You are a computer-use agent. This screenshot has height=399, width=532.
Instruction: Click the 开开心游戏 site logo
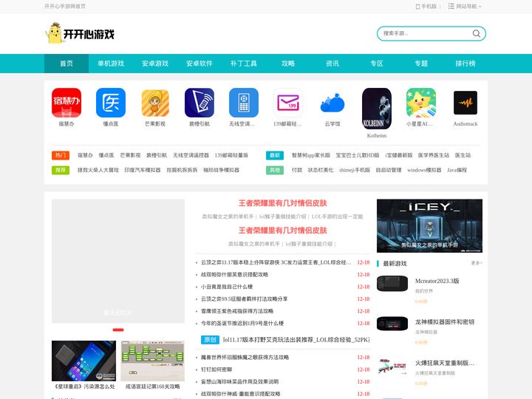(x=80, y=33)
